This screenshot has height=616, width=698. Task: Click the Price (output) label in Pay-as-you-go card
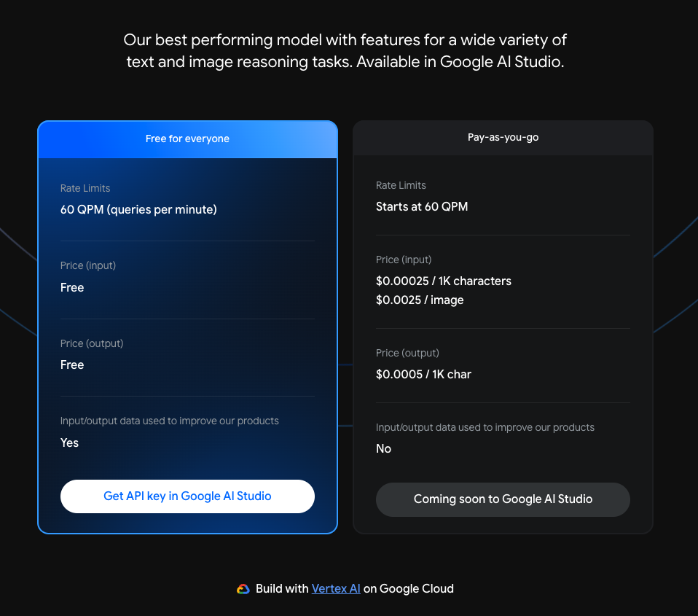[407, 354]
